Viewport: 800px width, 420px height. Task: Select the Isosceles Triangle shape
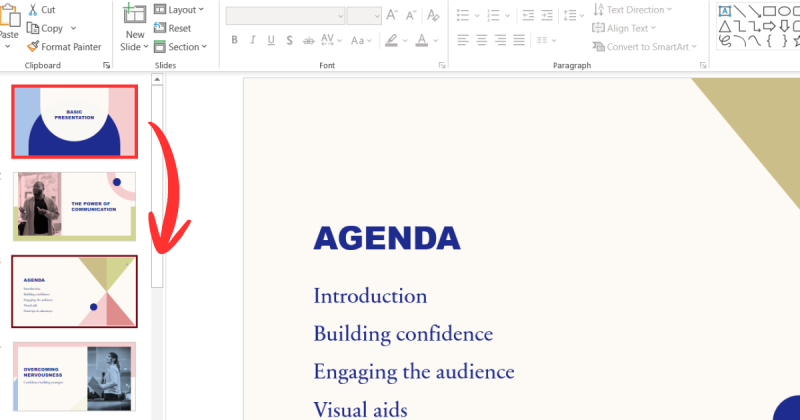coord(724,26)
